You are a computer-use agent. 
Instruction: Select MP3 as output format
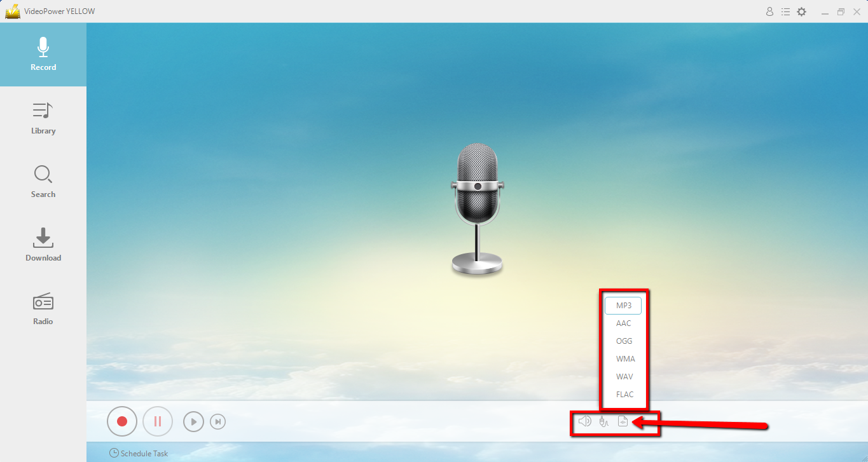click(x=623, y=305)
